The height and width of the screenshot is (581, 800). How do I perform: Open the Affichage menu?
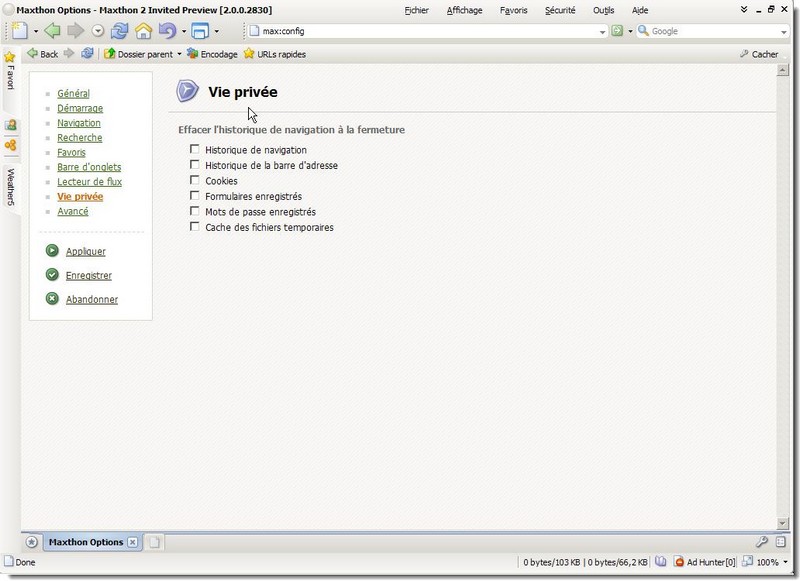coord(464,10)
